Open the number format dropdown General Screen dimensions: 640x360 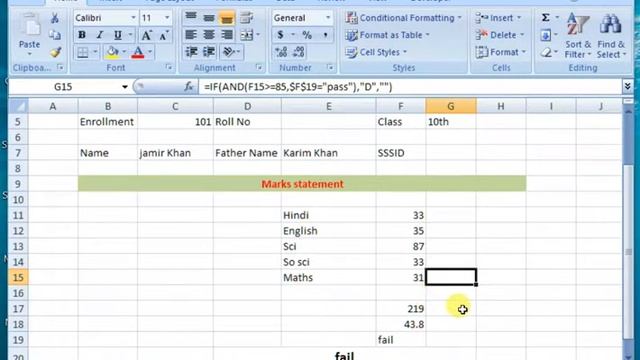coord(328,18)
